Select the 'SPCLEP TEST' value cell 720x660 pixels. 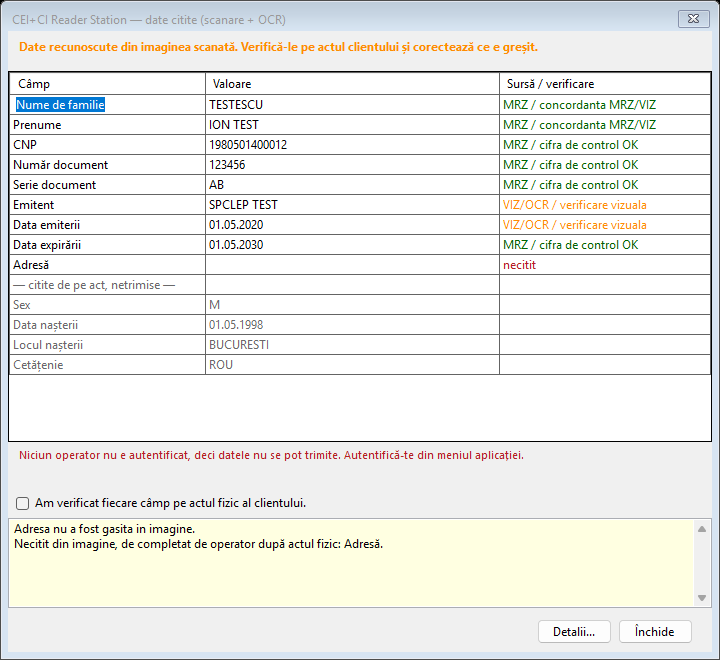(352, 205)
